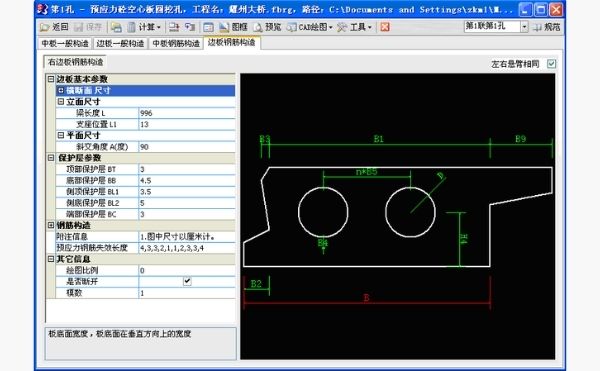
Task: Click the 预应力钢筋失效长度 value field
Action: 187,248
